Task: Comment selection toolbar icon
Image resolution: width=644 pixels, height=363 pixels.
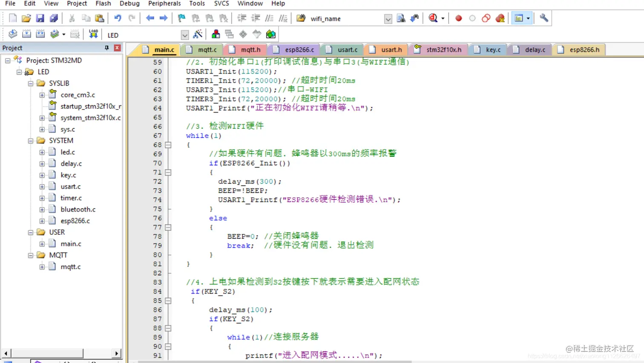Action: coord(269,18)
